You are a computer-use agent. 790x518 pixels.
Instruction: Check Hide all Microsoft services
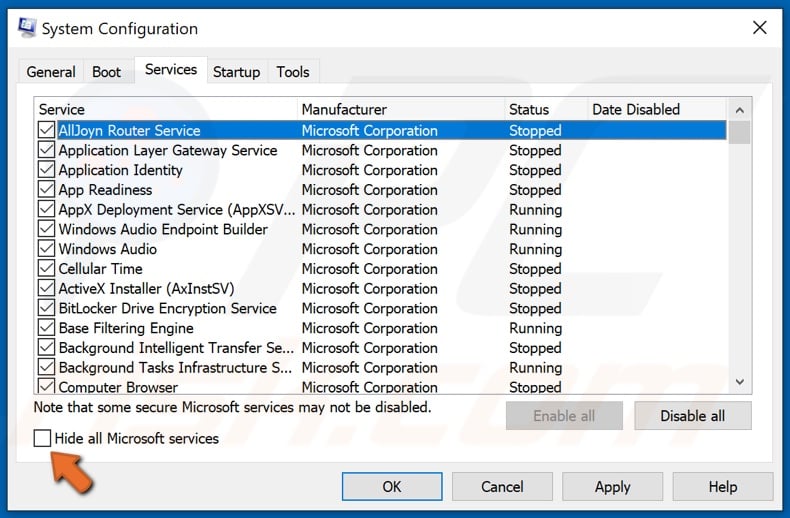(42, 438)
